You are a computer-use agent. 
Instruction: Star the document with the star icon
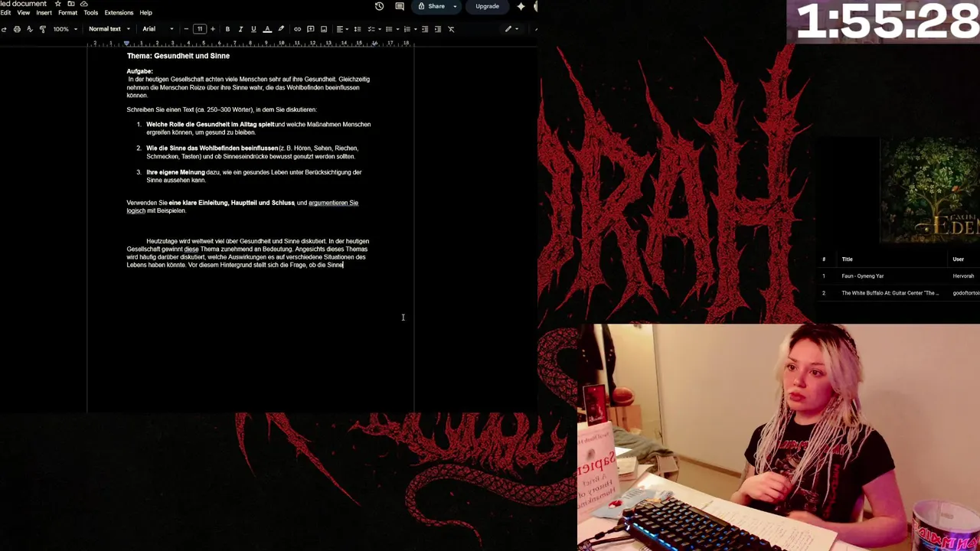[x=57, y=4]
